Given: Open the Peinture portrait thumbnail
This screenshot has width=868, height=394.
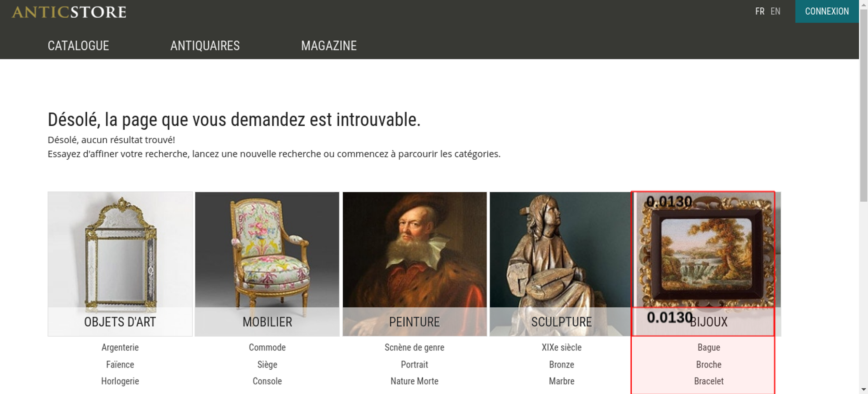Looking at the screenshot, I should [414, 264].
